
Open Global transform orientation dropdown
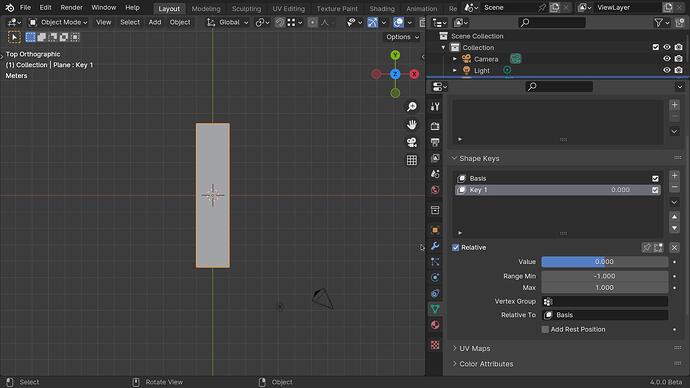(x=228, y=22)
